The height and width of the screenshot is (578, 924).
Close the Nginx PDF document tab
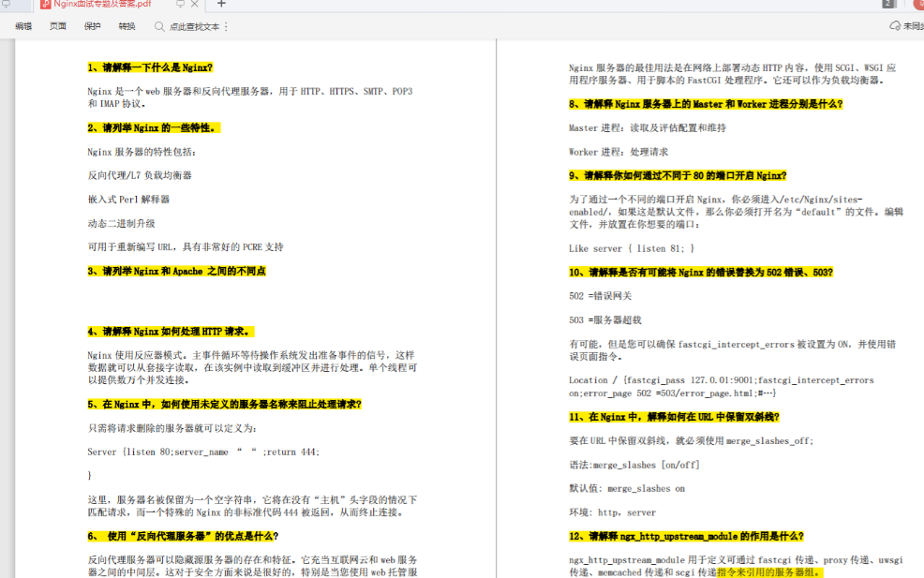point(195,4)
